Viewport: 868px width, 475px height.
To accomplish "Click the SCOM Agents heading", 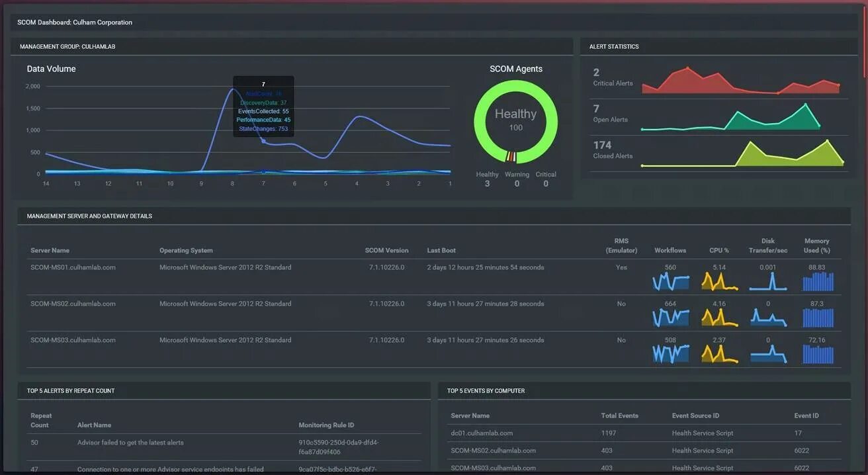I will [516, 69].
